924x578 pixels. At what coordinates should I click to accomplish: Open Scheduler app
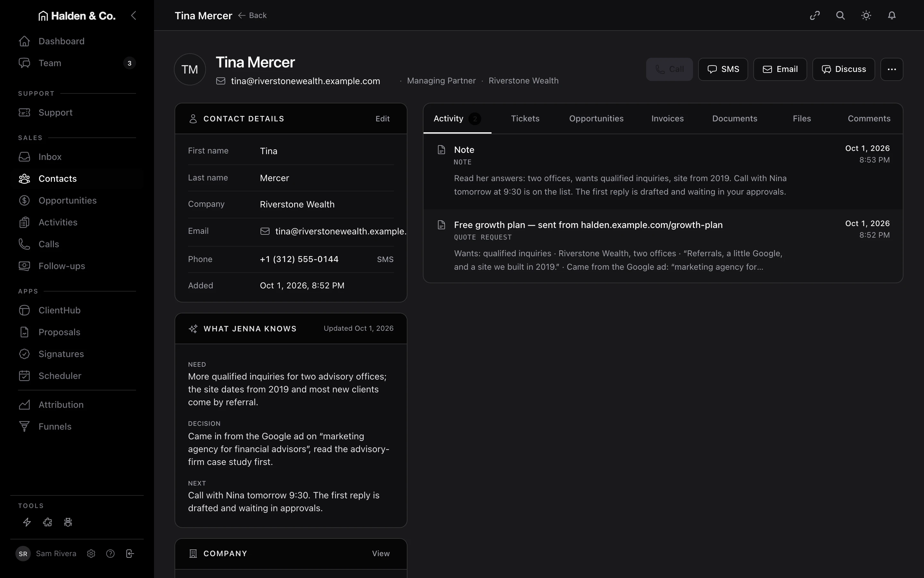[77, 376]
